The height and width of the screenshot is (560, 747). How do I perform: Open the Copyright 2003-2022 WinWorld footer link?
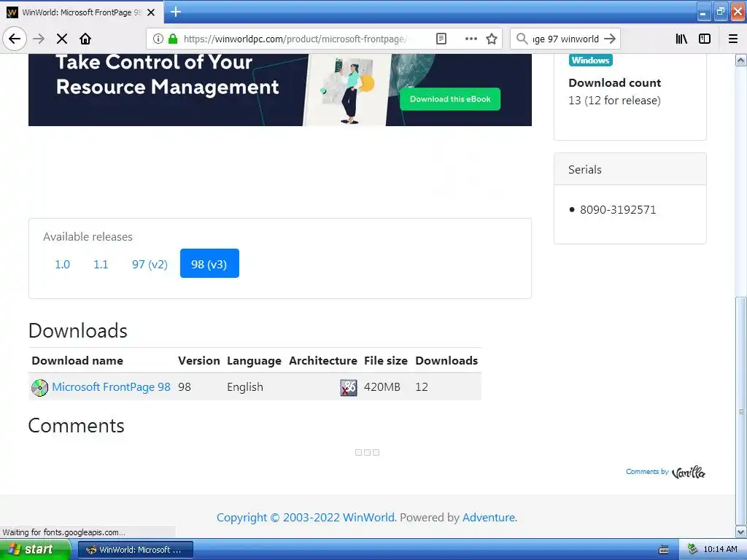(x=306, y=517)
